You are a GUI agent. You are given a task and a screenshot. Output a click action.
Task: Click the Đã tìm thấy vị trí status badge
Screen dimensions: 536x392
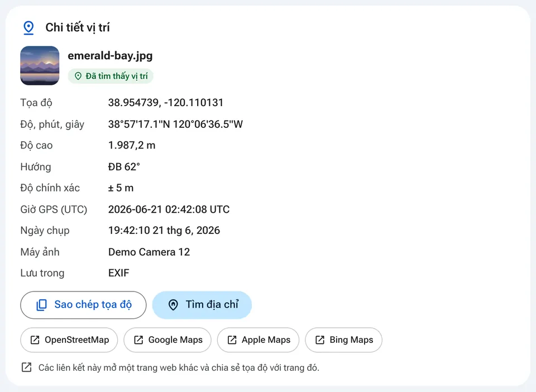coord(111,76)
